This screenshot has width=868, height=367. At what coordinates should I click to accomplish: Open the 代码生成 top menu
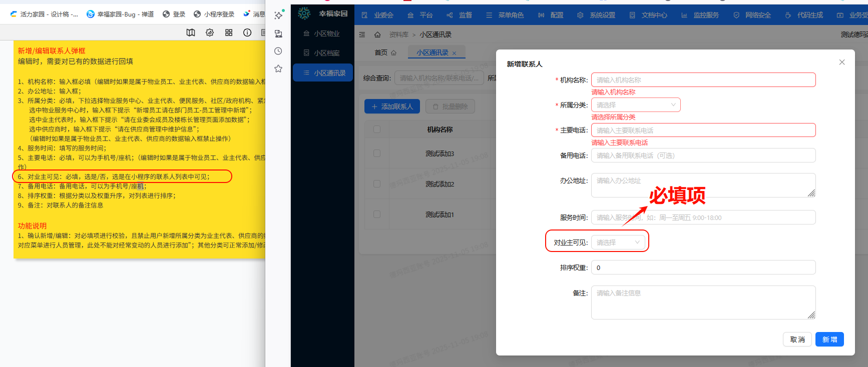[x=804, y=15]
